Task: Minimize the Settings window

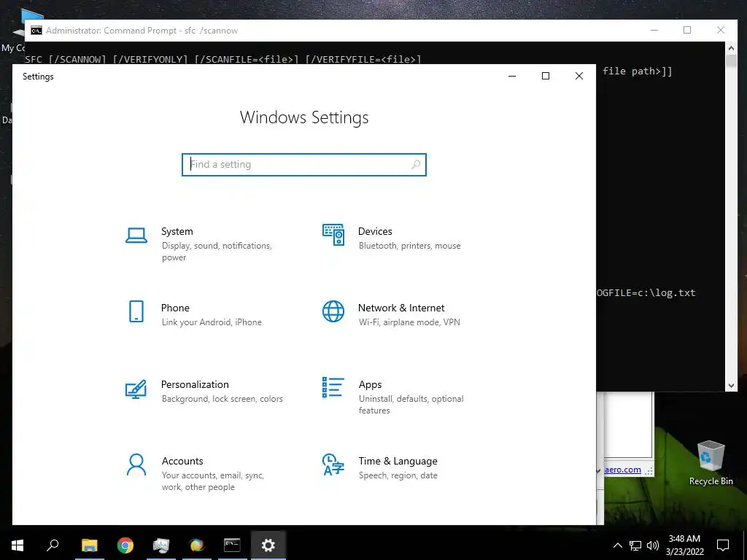Action: coord(512,76)
